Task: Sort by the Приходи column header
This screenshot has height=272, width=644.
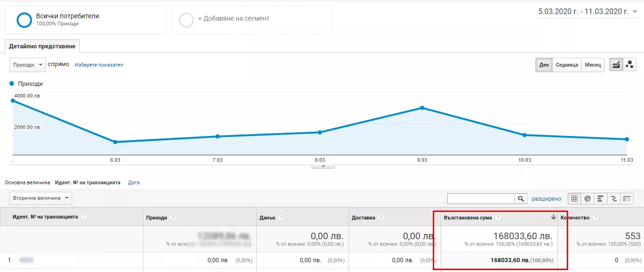Action: pos(156,218)
